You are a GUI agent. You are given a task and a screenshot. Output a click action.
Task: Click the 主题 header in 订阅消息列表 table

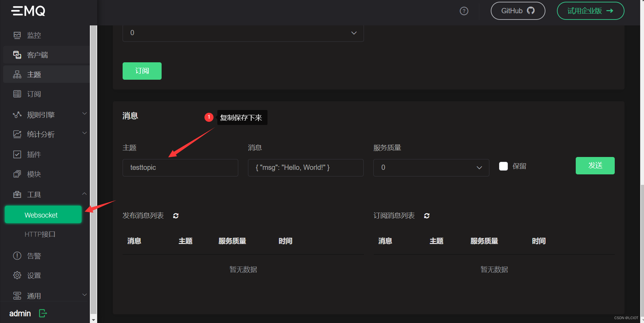[x=436, y=241]
